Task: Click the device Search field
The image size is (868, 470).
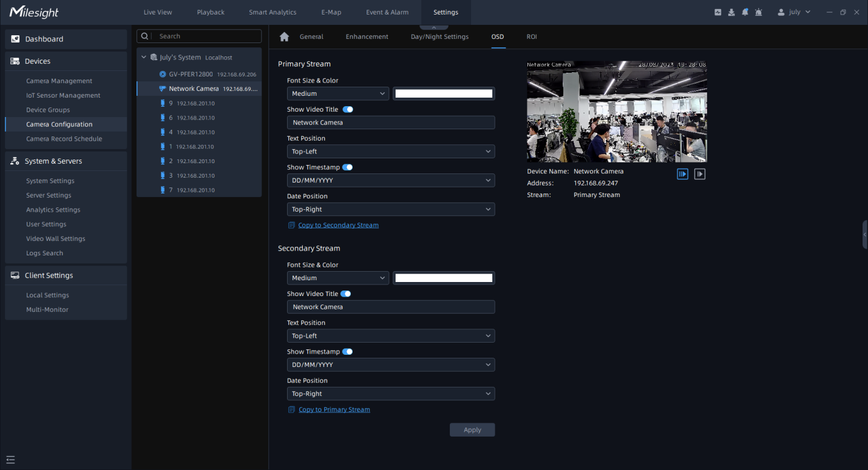Action: pyautogui.click(x=206, y=36)
